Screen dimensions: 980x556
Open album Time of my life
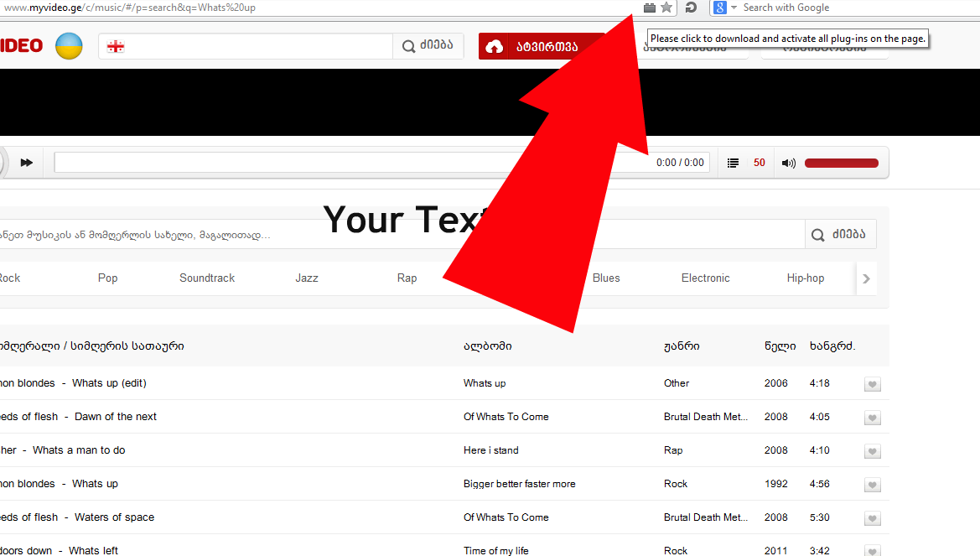tap(495, 550)
